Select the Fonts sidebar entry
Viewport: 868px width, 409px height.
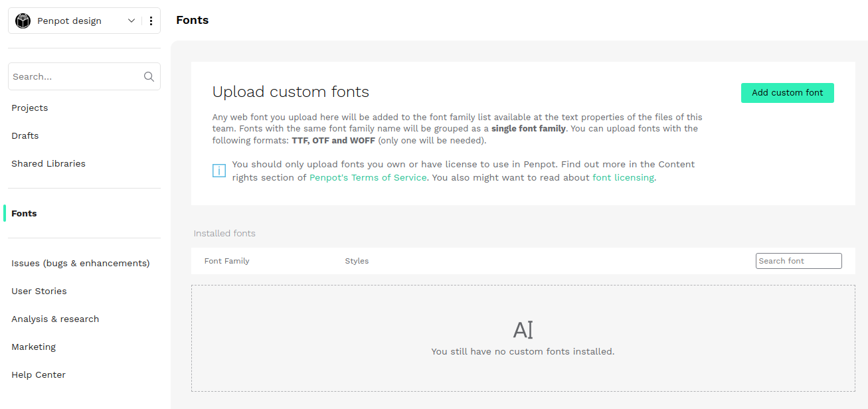point(23,213)
